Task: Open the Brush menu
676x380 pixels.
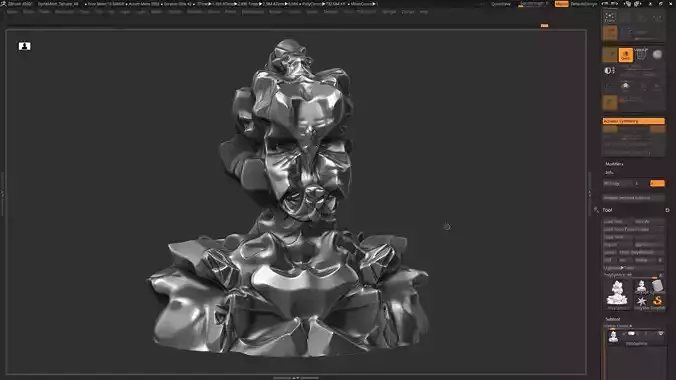Action: [x=28, y=12]
